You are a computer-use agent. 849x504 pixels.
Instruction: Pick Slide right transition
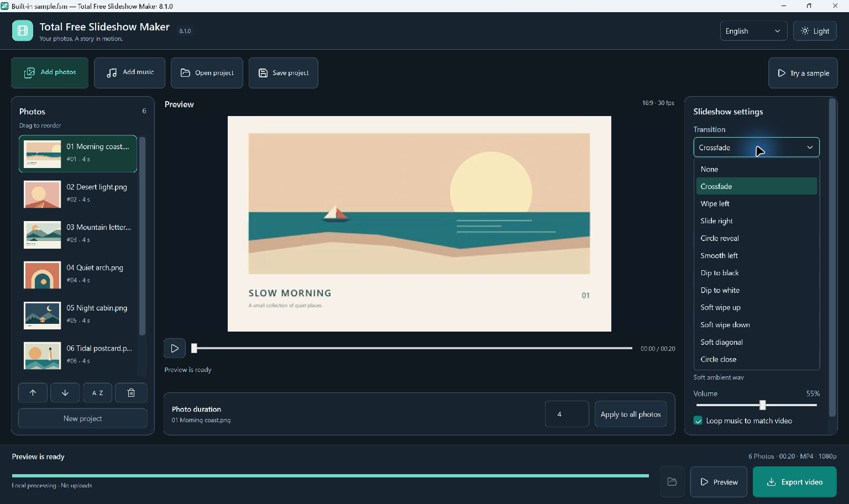click(757, 221)
